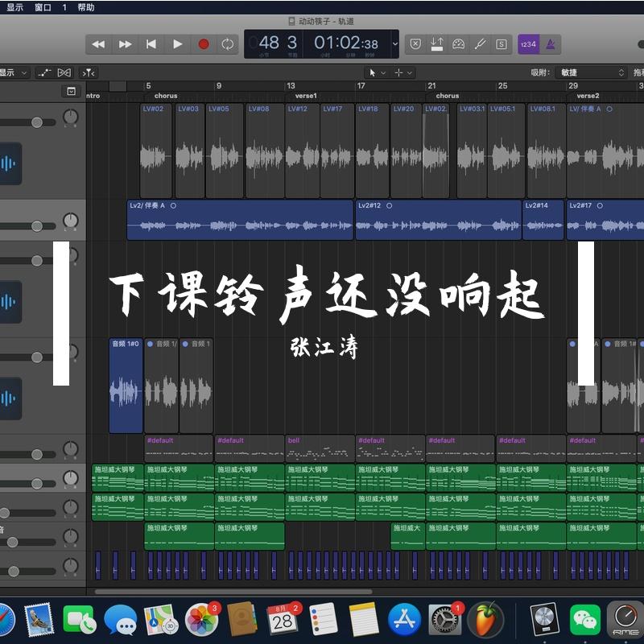Image resolution: width=644 pixels, height=644 pixels.
Task: Jump to project start with Go to Beginning
Action: pyautogui.click(x=151, y=44)
